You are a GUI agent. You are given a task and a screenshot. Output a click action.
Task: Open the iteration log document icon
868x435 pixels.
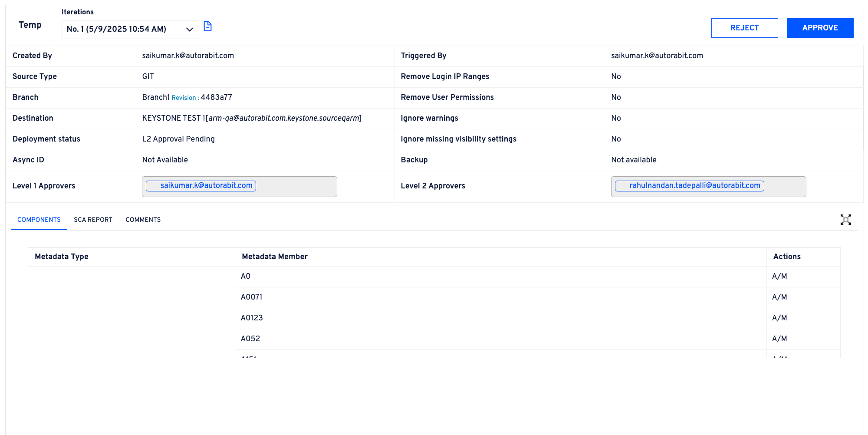tap(208, 27)
